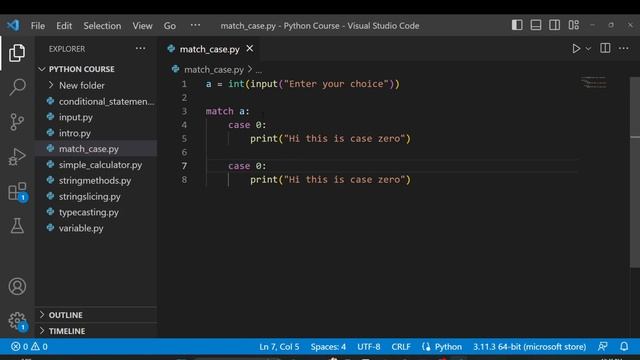Split the editor right

click(605, 48)
